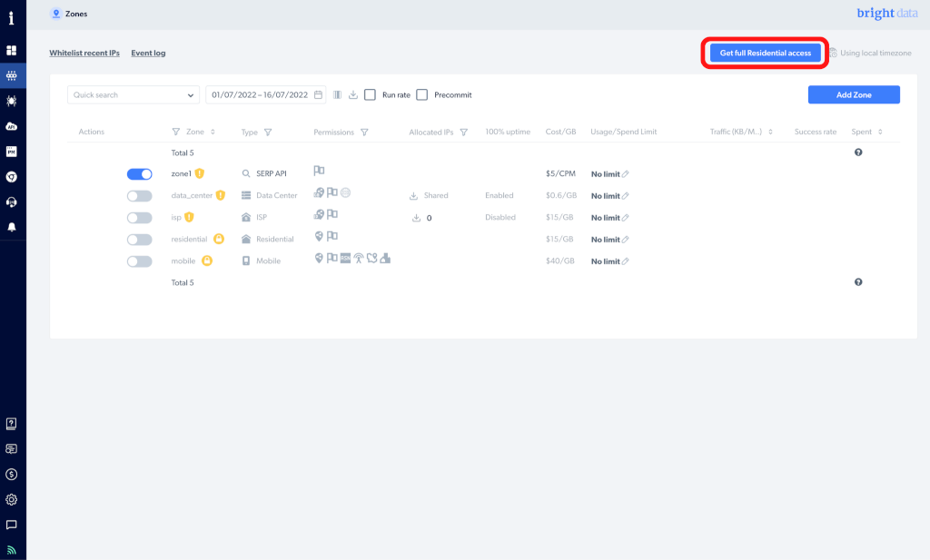Image resolution: width=930 pixels, height=560 pixels.
Task: Open the billing dollar icon
Action: click(x=12, y=474)
